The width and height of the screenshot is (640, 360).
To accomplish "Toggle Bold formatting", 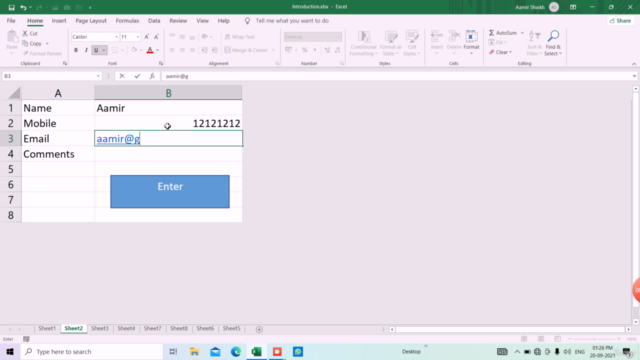I will [76, 50].
